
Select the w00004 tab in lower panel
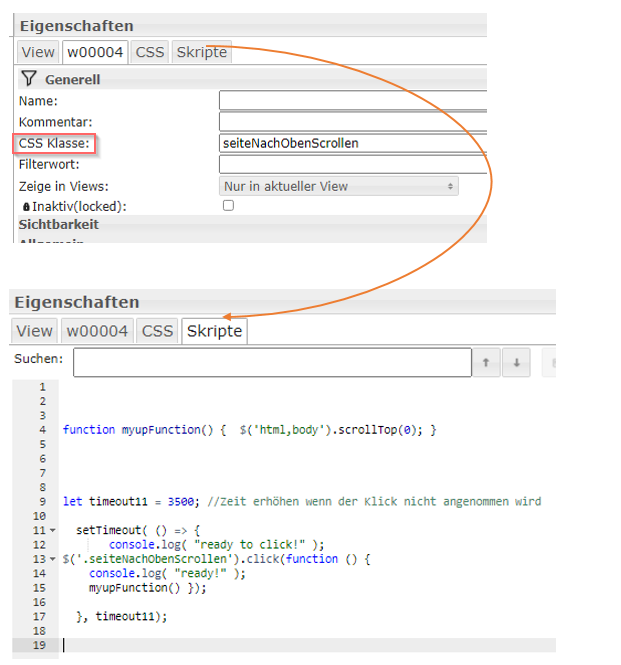point(97,331)
